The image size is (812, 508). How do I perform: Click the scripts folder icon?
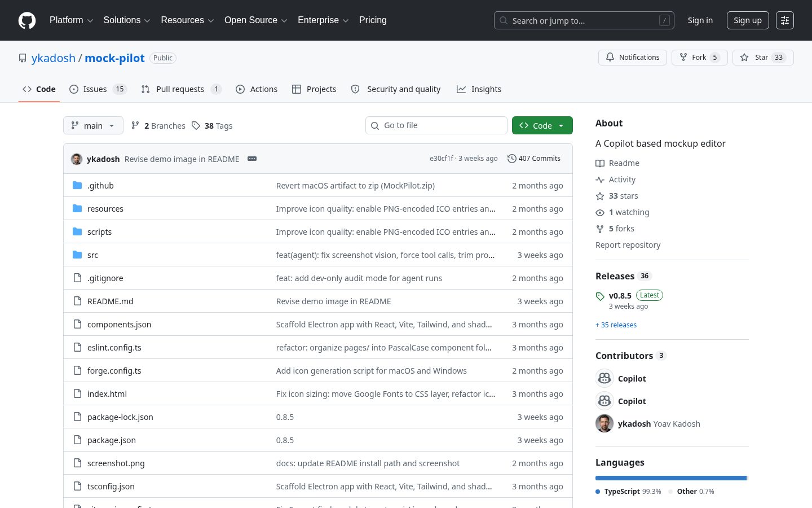77,231
